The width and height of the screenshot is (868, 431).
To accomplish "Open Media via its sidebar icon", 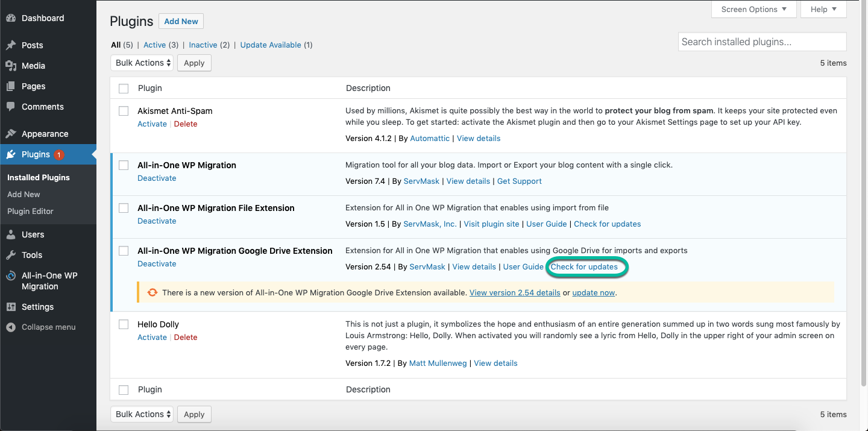I will tap(11, 66).
